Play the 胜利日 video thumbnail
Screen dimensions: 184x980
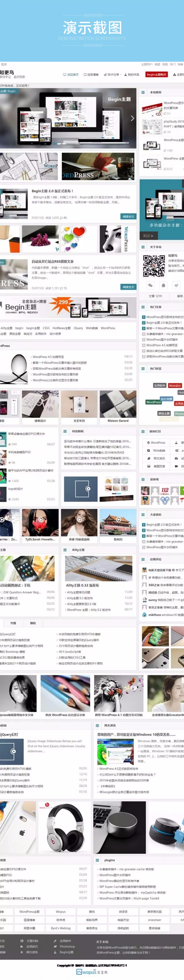pos(118,519)
